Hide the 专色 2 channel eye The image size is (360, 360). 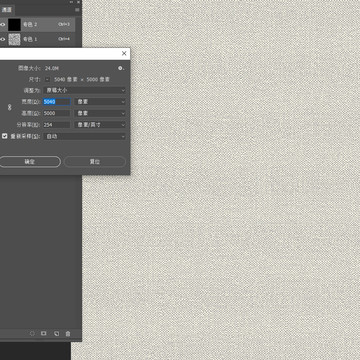(x=3, y=24)
